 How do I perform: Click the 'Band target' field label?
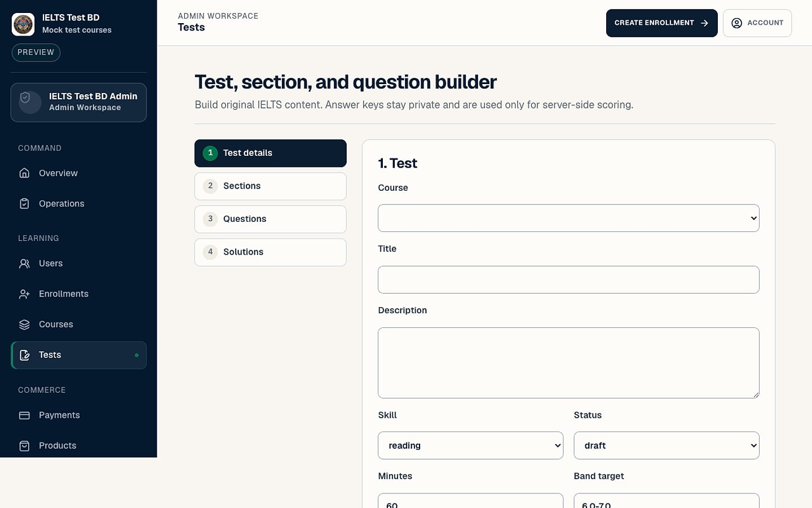pos(599,476)
